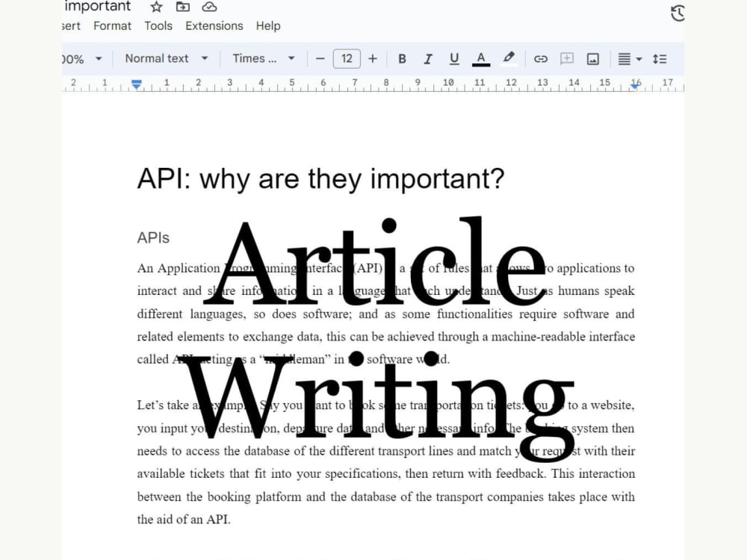The height and width of the screenshot is (560, 747).
Task: Open the Times font dropdown
Action: pos(264,58)
